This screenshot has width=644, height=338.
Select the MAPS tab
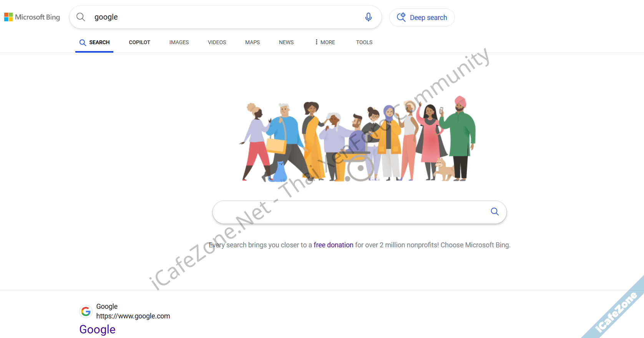pyautogui.click(x=252, y=42)
